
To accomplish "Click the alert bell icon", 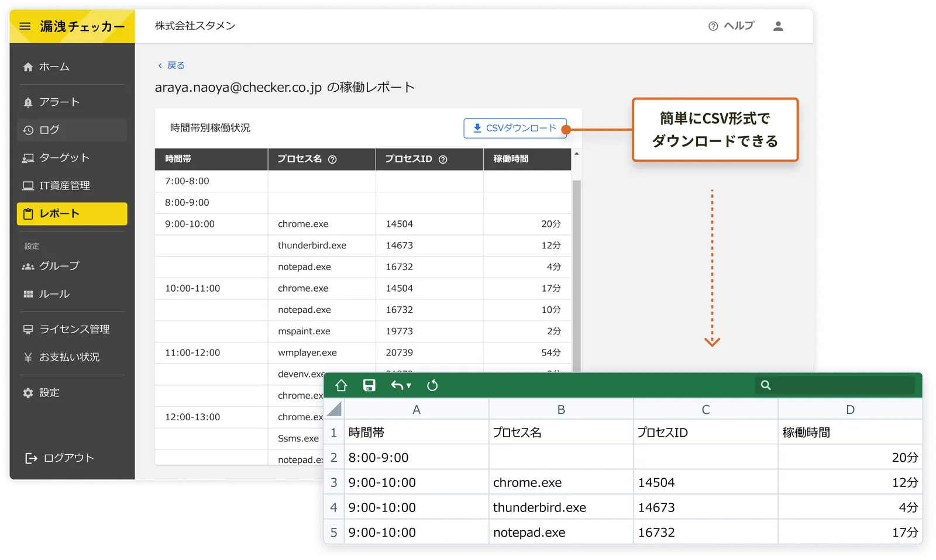I will pos(28,102).
